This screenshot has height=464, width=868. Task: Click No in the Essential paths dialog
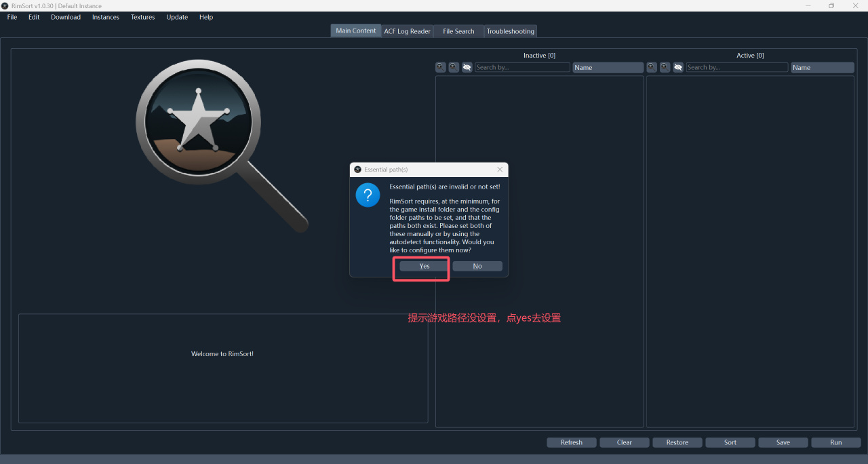pos(477,266)
